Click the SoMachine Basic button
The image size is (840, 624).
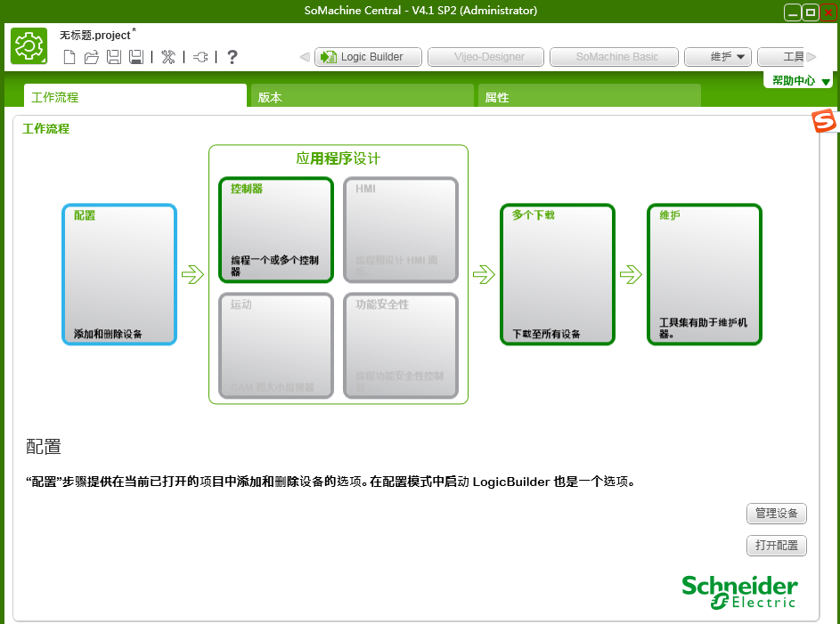614,57
